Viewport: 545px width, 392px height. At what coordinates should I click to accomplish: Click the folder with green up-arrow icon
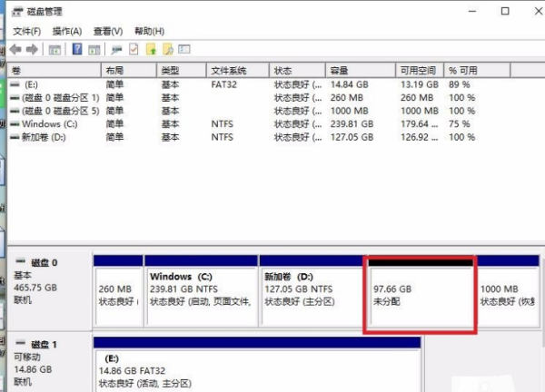click(x=151, y=49)
